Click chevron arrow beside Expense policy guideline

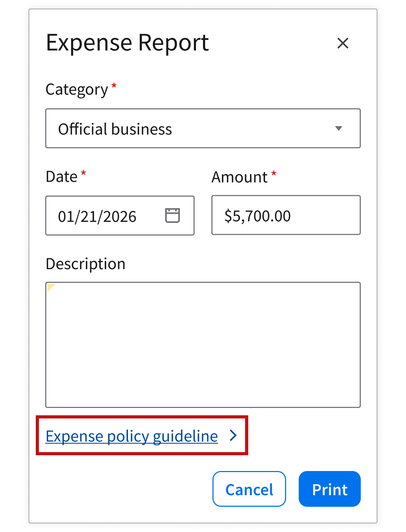pos(233,436)
